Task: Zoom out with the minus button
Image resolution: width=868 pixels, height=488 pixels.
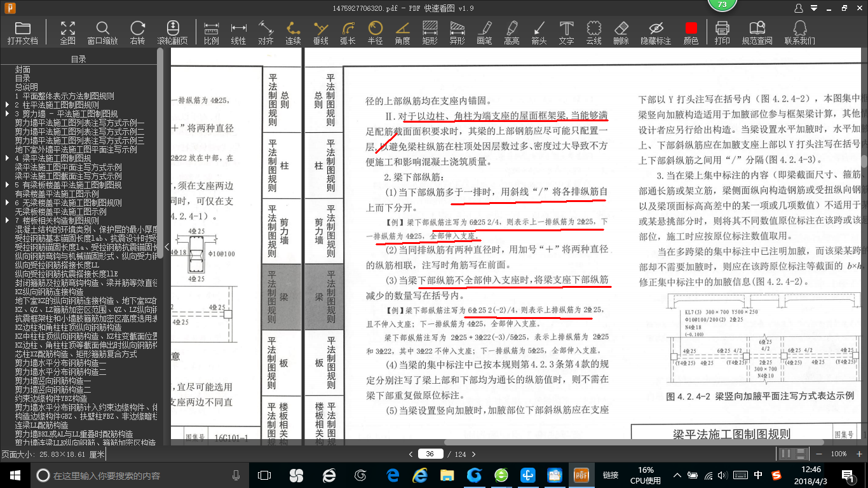Action: (x=820, y=454)
